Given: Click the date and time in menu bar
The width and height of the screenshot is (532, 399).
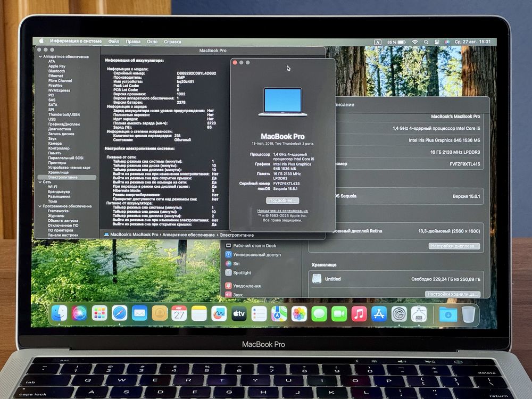Looking at the screenshot, I should (472, 41).
